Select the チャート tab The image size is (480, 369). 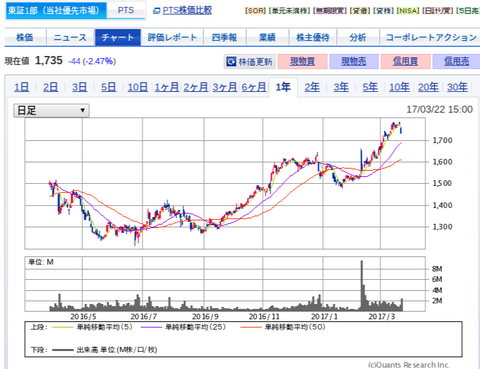pos(118,37)
